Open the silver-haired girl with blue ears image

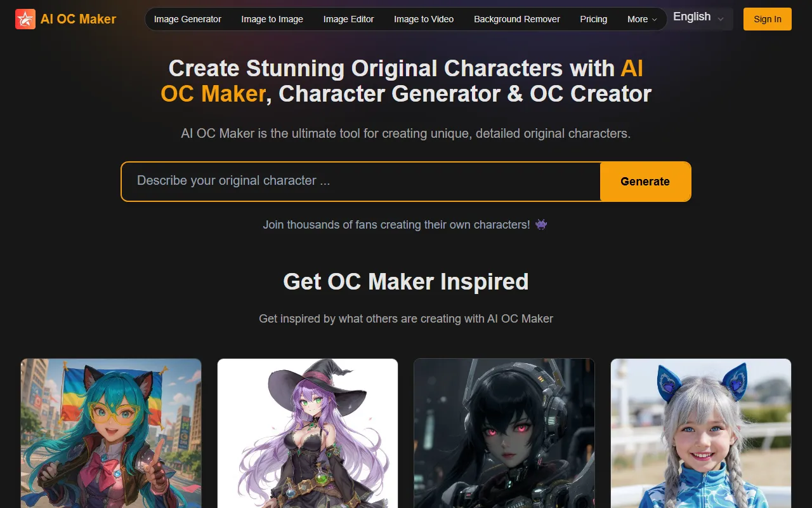pyautogui.click(x=701, y=433)
